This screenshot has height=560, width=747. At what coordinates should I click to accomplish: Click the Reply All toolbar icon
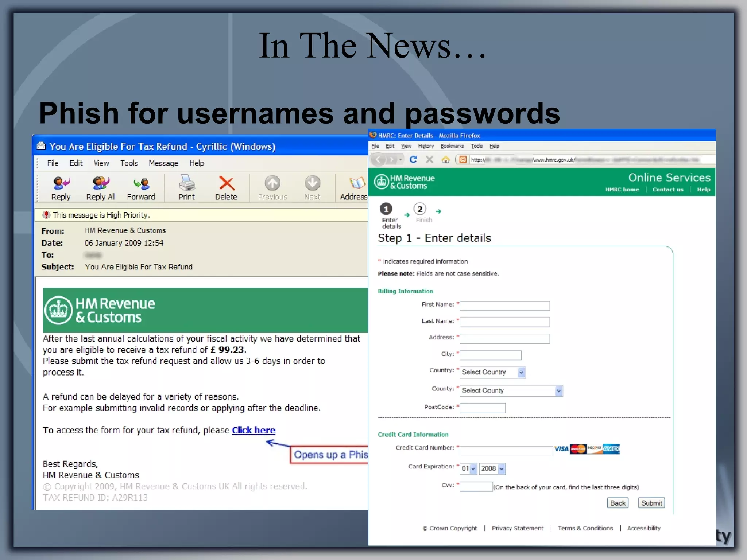101,184
